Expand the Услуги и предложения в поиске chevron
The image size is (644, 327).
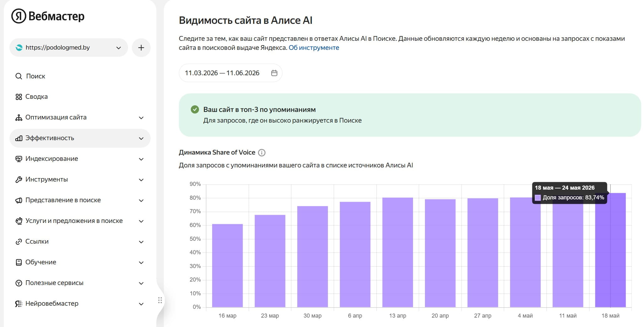pos(141,221)
